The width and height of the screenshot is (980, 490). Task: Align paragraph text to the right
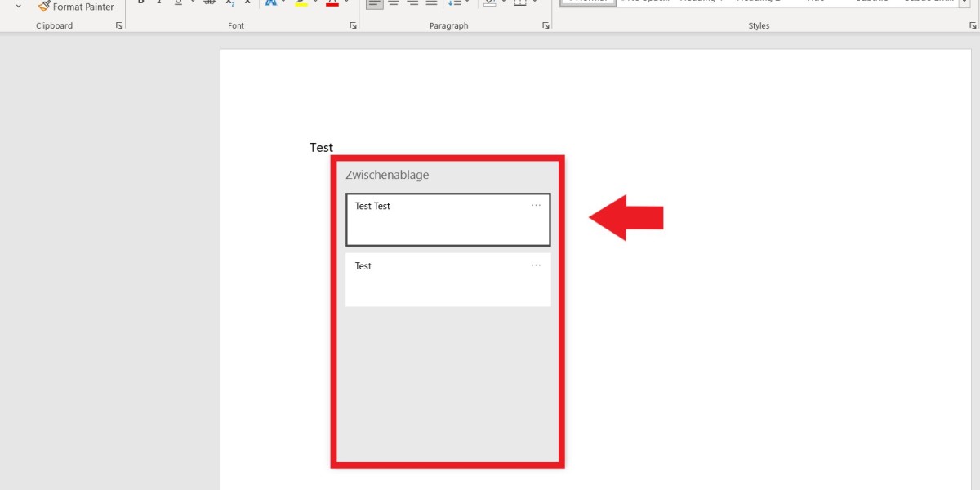[412, 2]
